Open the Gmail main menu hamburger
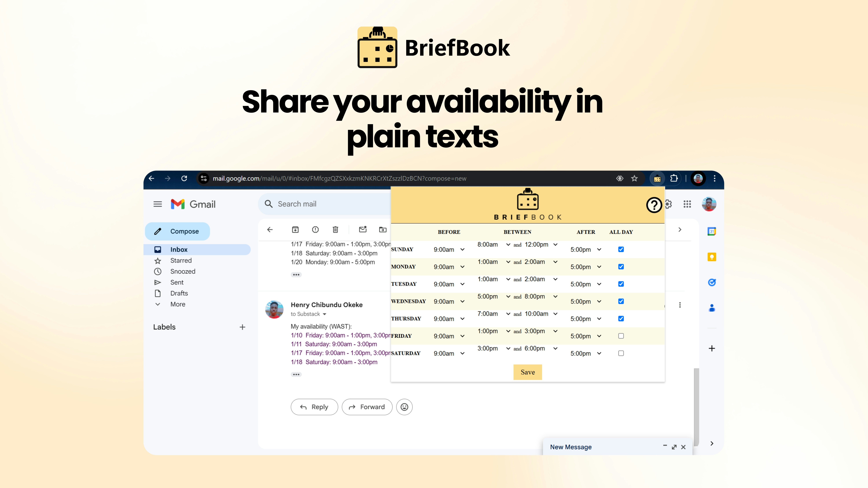Image resolution: width=868 pixels, height=488 pixels. click(158, 204)
